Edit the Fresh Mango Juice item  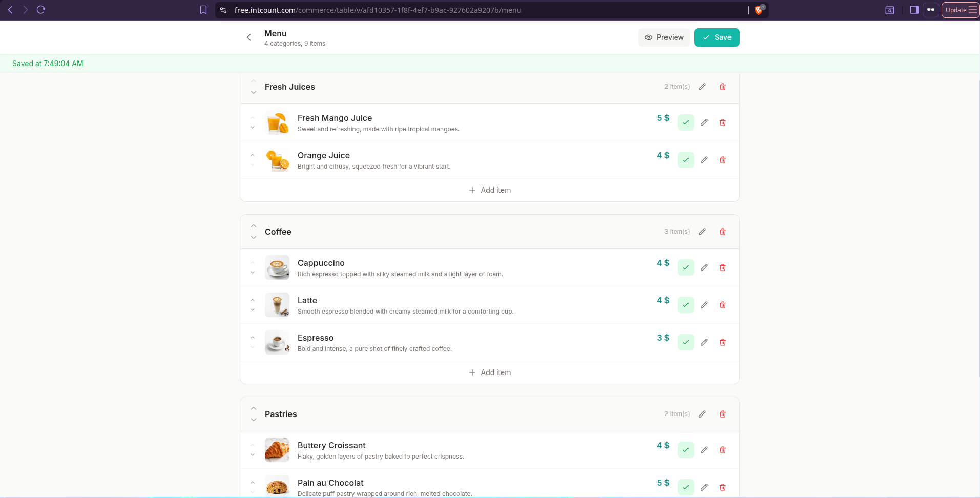[704, 122]
